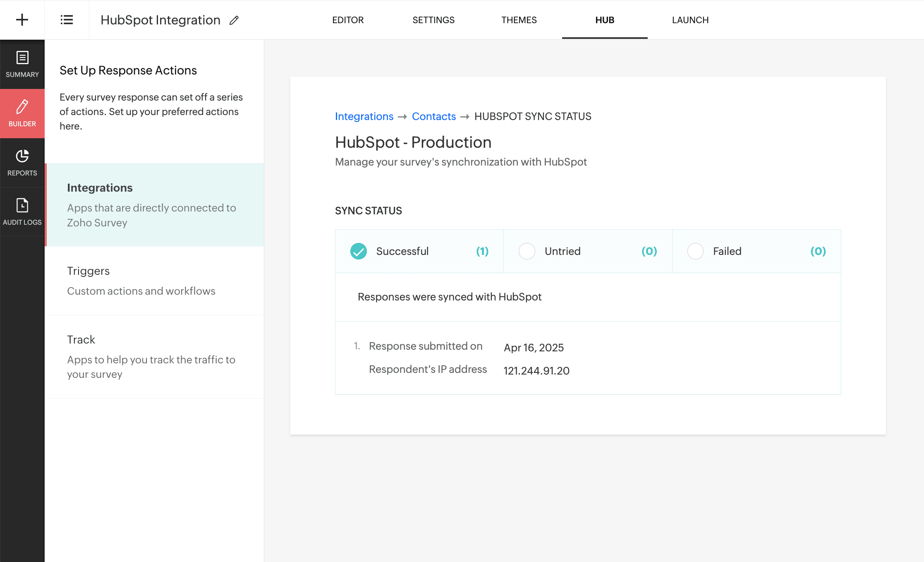
Task: Click the submitted date Apr 16, 2025
Action: click(534, 348)
